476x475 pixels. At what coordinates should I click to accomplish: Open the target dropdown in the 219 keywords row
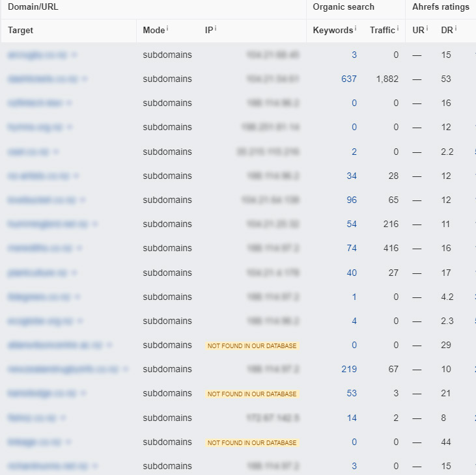[x=126, y=370]
